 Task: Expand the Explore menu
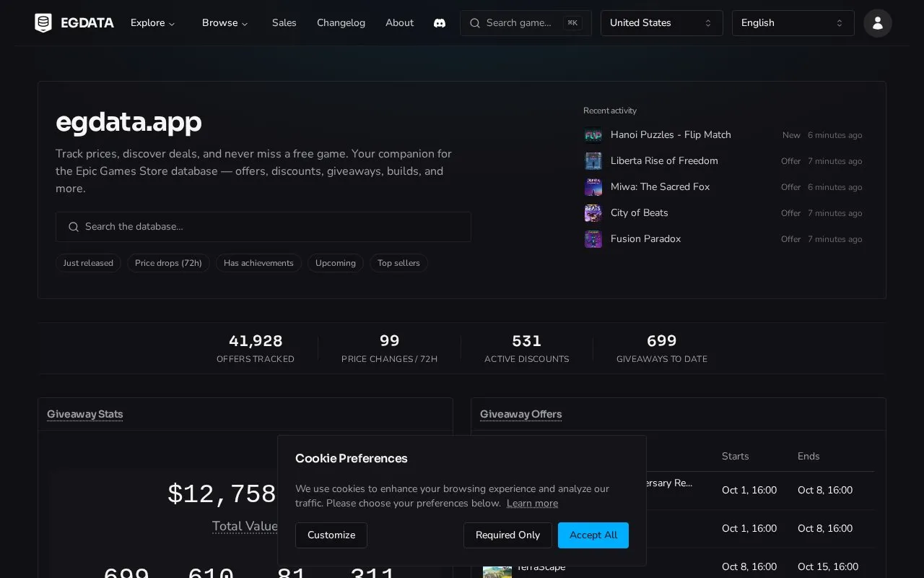tap(152, 23)
